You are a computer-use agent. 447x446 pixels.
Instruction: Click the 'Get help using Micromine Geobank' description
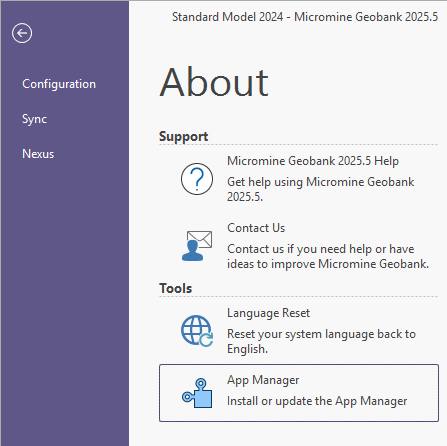[320, 189]
